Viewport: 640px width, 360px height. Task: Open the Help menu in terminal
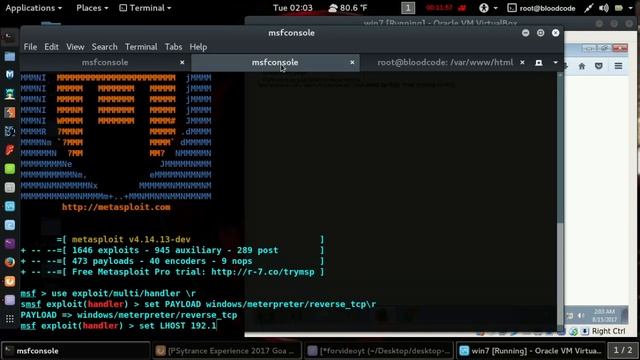[198, 47]
